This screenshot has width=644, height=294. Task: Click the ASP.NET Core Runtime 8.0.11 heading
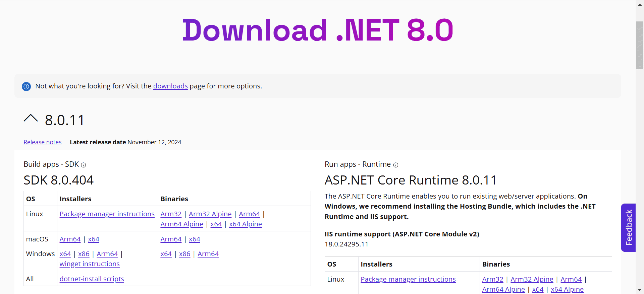tap(411, 180)
